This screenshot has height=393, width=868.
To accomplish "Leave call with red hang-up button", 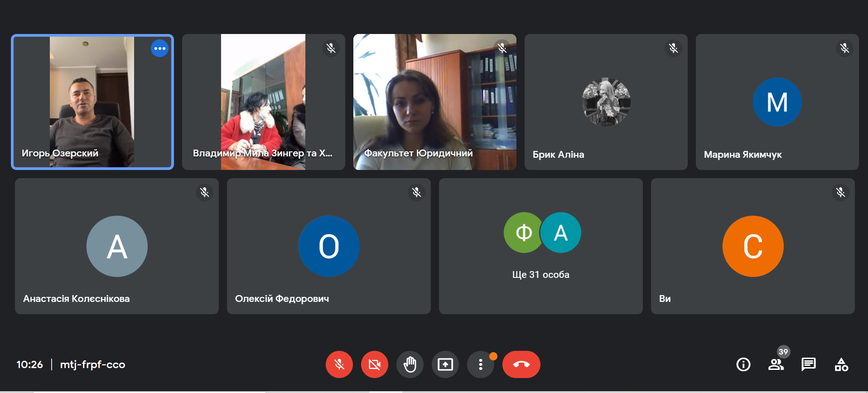I will 521,364.
